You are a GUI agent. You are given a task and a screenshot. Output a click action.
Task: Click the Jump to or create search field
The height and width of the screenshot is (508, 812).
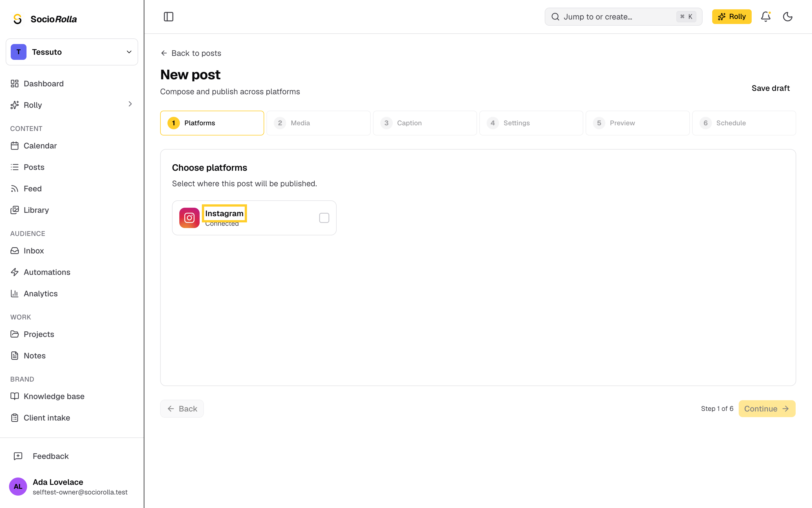click(x=623, y=17)
